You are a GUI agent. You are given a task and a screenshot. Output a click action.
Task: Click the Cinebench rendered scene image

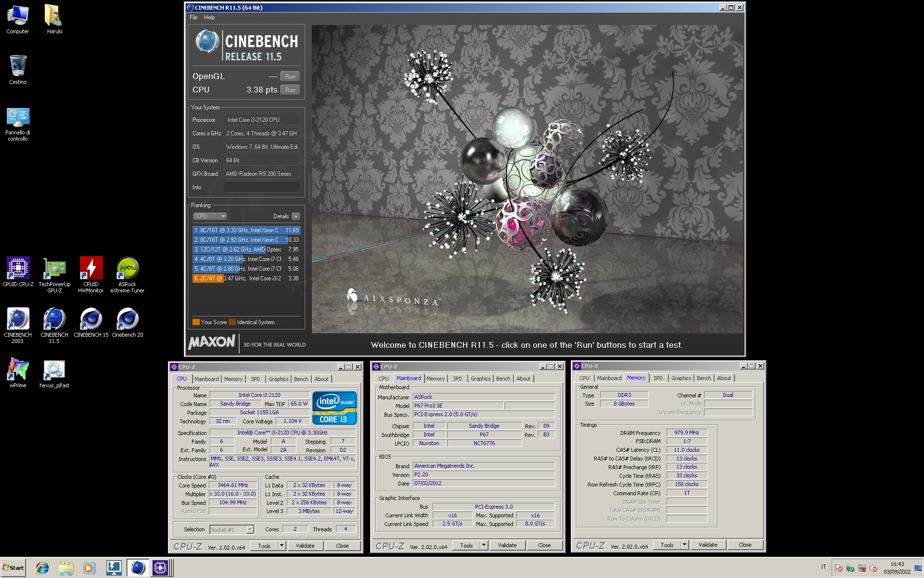(x=527, y=179)
